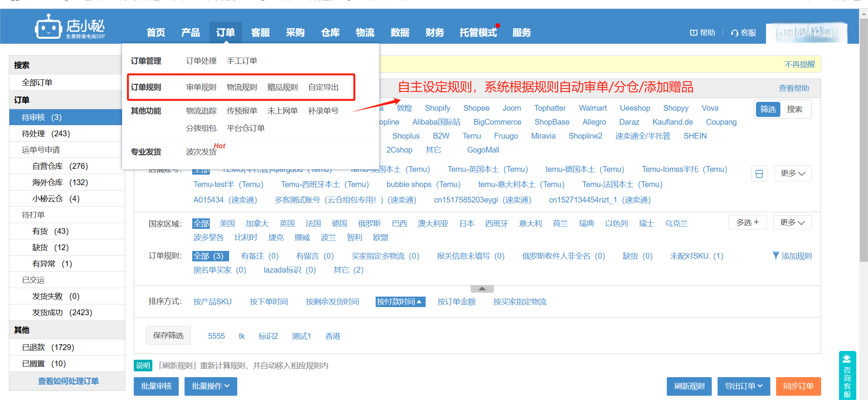Click the store icon beside 更多
The width and height of the screenshot is (868, 400).
(759, 173)
